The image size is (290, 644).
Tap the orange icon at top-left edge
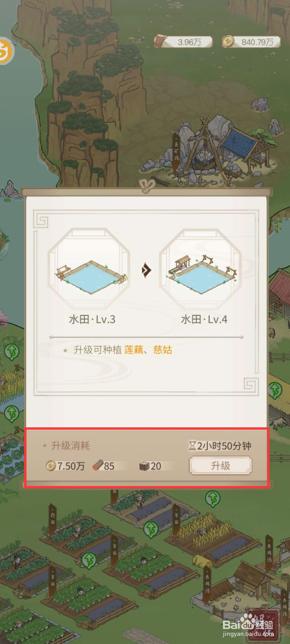tap(5, 51)
